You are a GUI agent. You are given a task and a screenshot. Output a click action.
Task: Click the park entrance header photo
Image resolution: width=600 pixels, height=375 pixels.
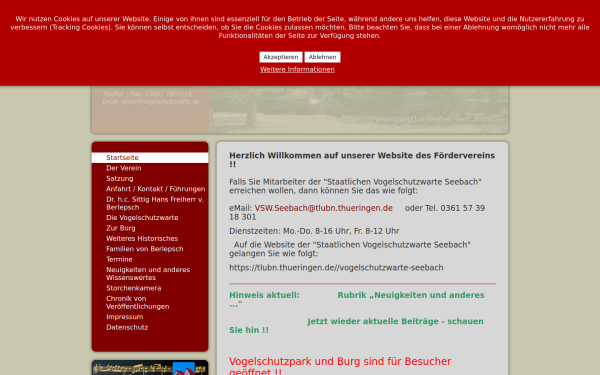click(x=359, y=109)
